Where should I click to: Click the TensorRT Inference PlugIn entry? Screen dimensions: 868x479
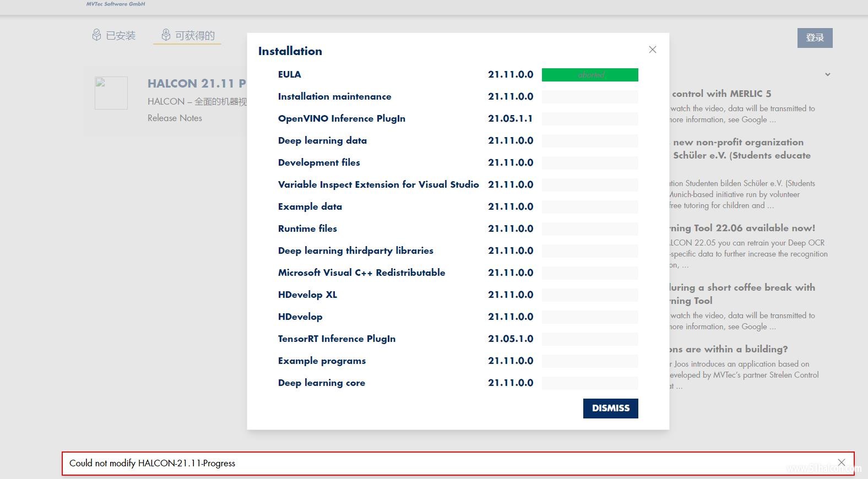[337, 339]
